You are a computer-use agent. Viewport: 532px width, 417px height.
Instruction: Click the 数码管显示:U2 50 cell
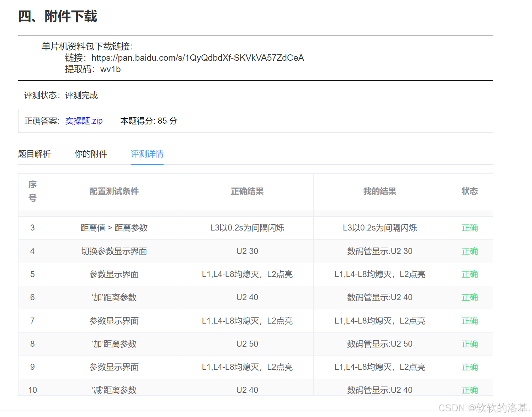pos(380,344)
